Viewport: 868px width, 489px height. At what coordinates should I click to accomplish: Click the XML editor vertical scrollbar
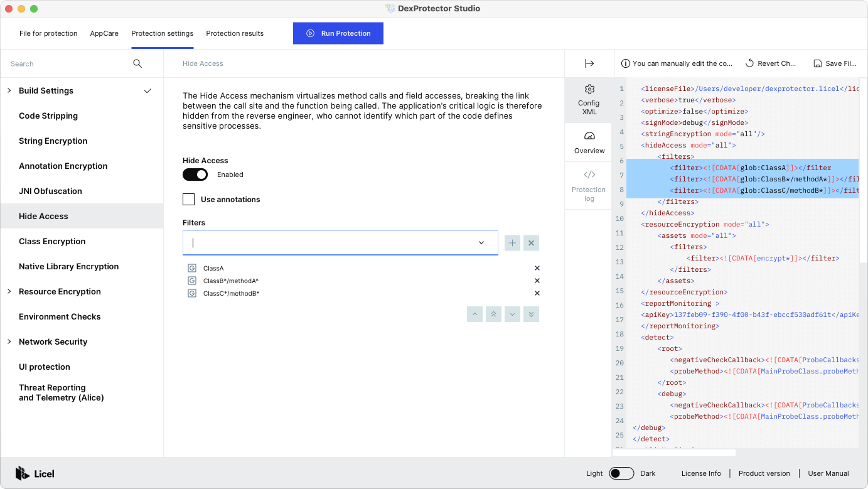point(863,169)
